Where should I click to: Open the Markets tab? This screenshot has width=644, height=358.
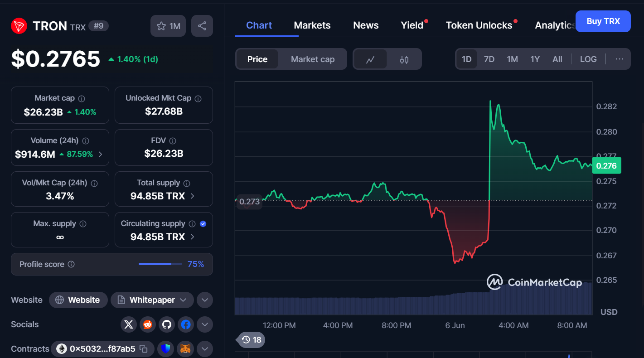(x=312, y=25)
